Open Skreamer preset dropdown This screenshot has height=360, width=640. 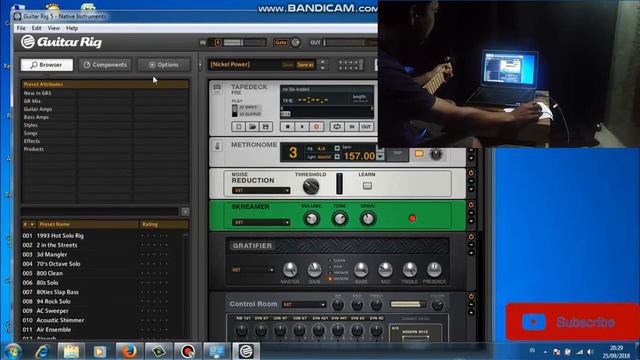click(x=261, y=222)
